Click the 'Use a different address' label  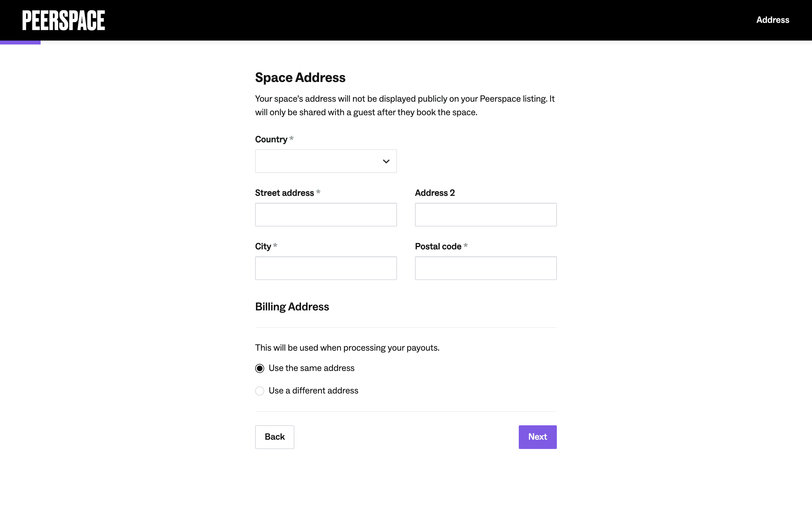pos(313,391)
